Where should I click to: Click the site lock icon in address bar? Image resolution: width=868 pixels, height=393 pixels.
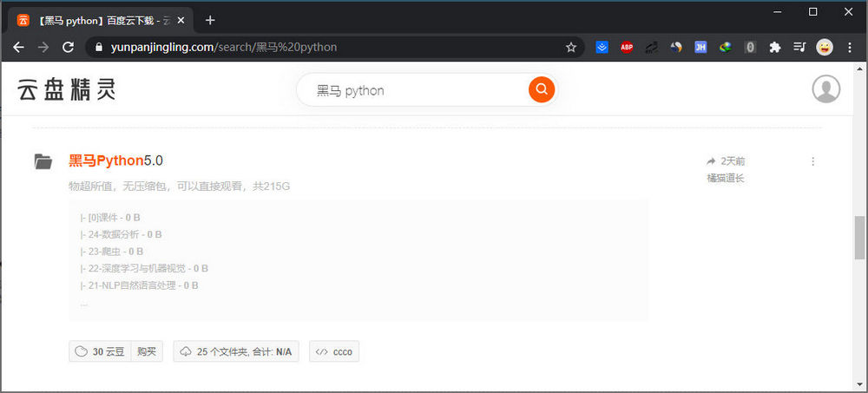(99, 48)
